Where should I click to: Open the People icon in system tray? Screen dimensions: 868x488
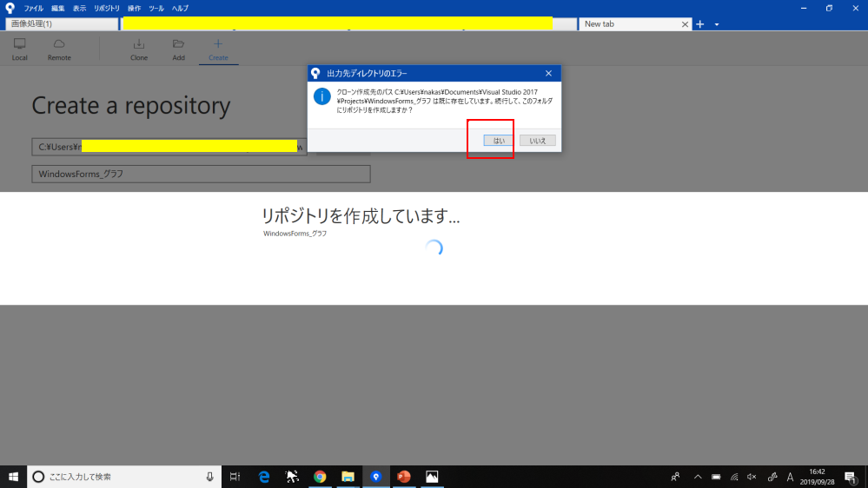click(x=675, y=477)
